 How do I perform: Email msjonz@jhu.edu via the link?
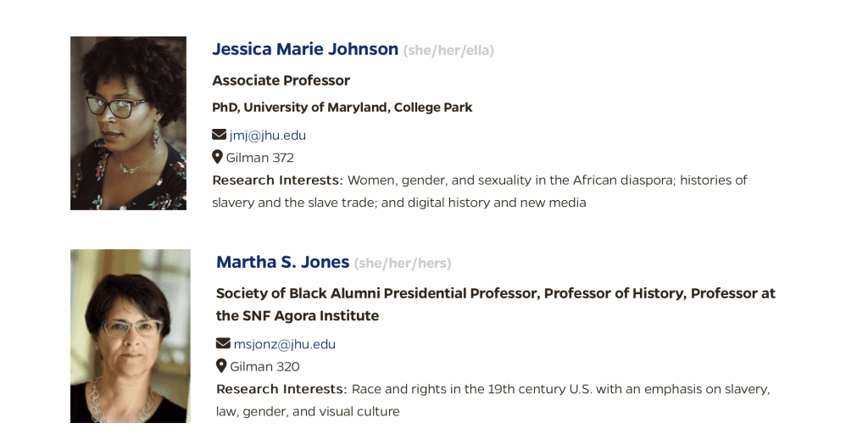pos(285,344)
